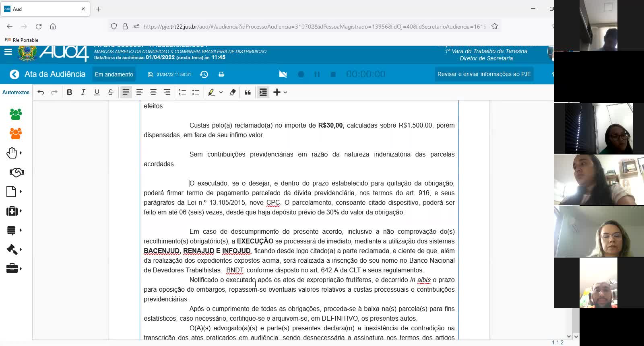Viewport: 644px width, 346px height.
Task: Click the medical kit icon in the sidebar
Action: pyautogui.click(x=12, y=211)
